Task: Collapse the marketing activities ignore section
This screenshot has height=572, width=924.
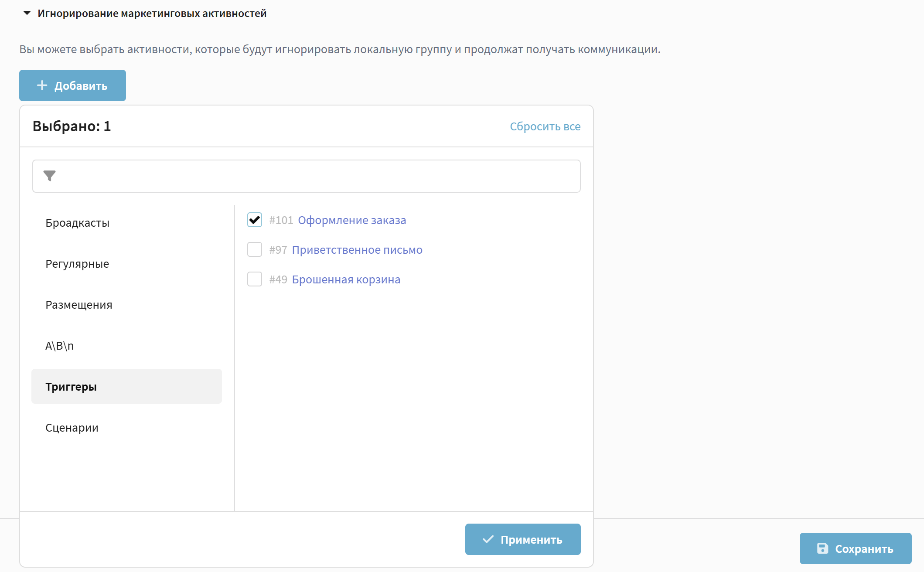Action: (27, 13)
